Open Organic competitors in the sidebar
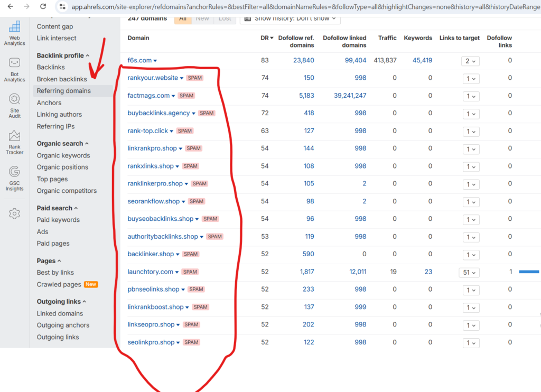The height and width of the screenshot is (392, 541). [x=67, y=191]
